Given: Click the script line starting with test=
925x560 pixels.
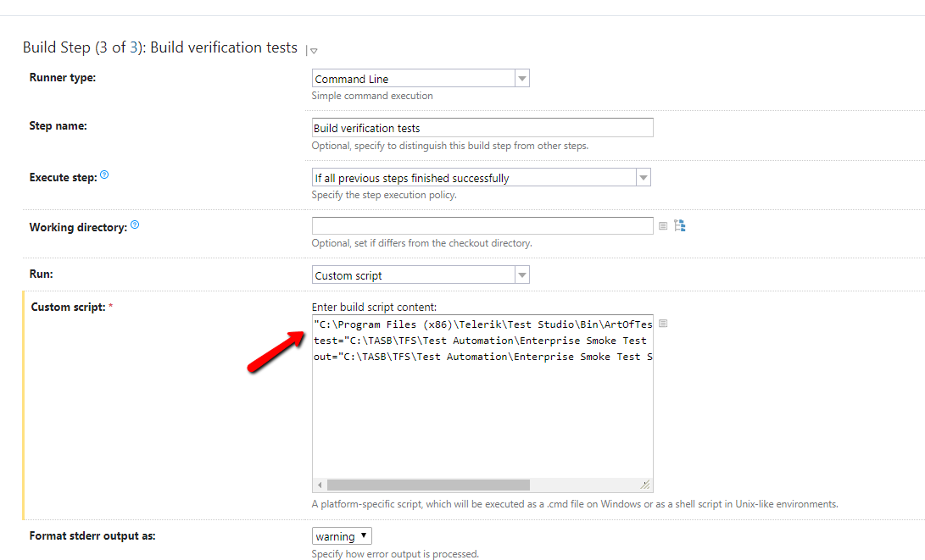Looking at the screenshot, I should point(480,341).
